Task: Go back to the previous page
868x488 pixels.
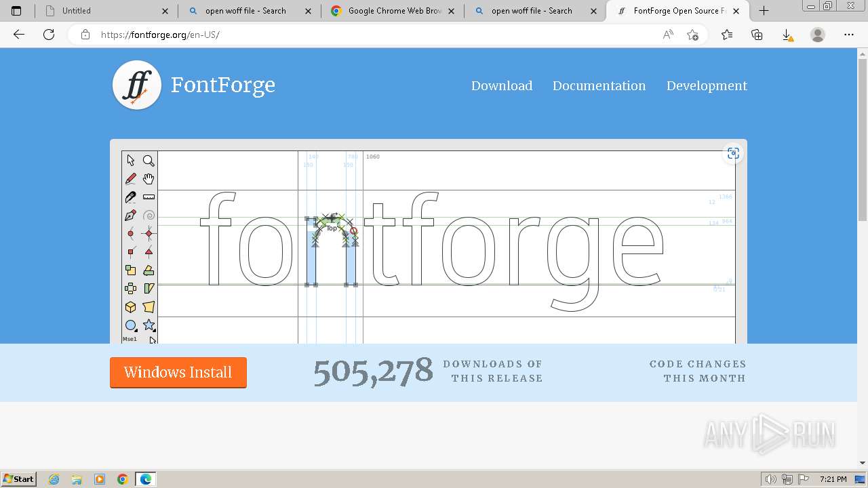Action: pos(19,35)
